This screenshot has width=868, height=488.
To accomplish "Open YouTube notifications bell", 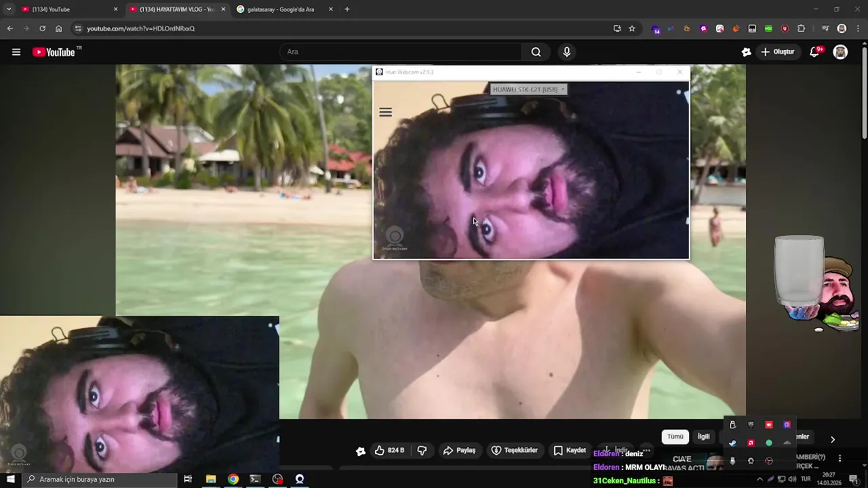I will click(x=816, y=52).
